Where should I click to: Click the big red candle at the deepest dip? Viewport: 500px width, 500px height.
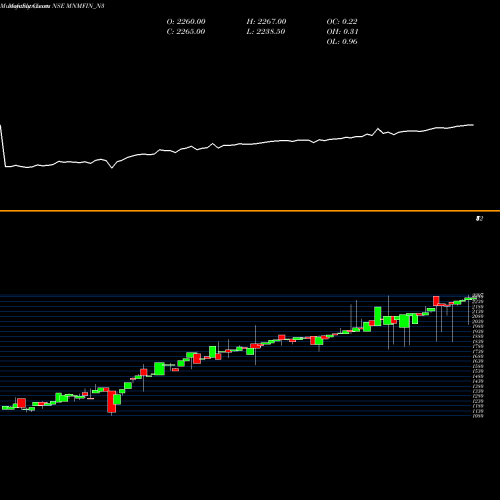111,402
